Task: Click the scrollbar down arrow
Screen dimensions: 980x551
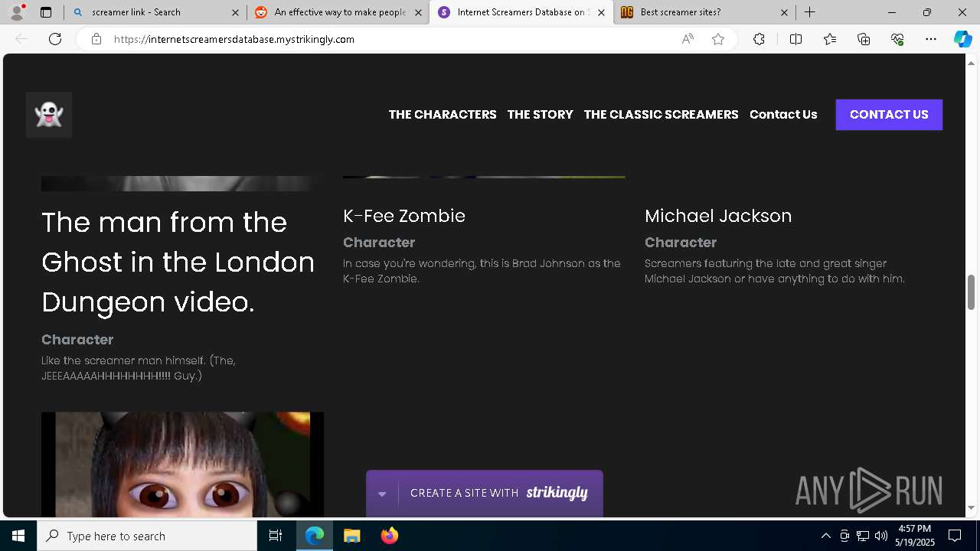Action: (972, 507)
